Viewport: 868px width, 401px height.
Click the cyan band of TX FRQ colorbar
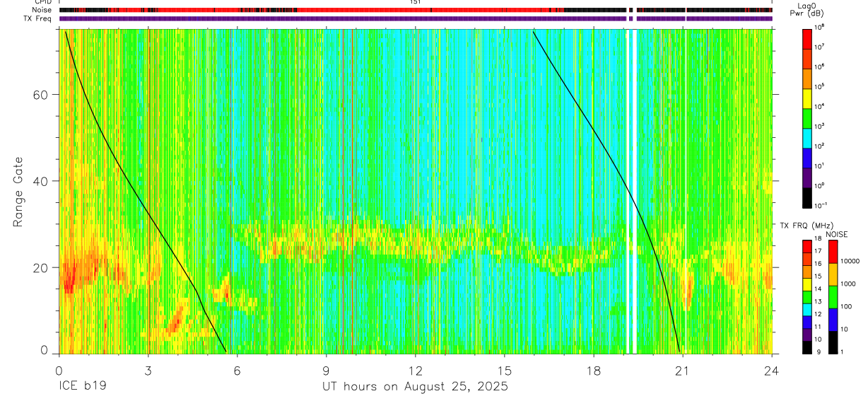tap(807, 309)
